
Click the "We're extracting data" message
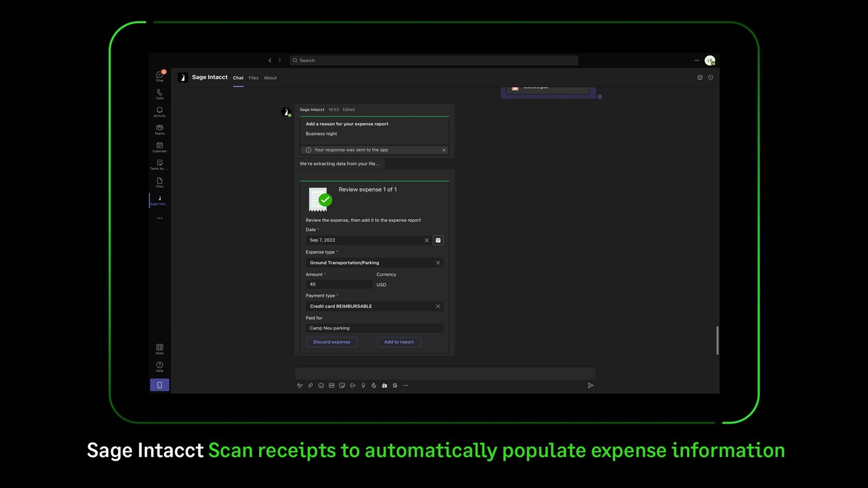339,163
